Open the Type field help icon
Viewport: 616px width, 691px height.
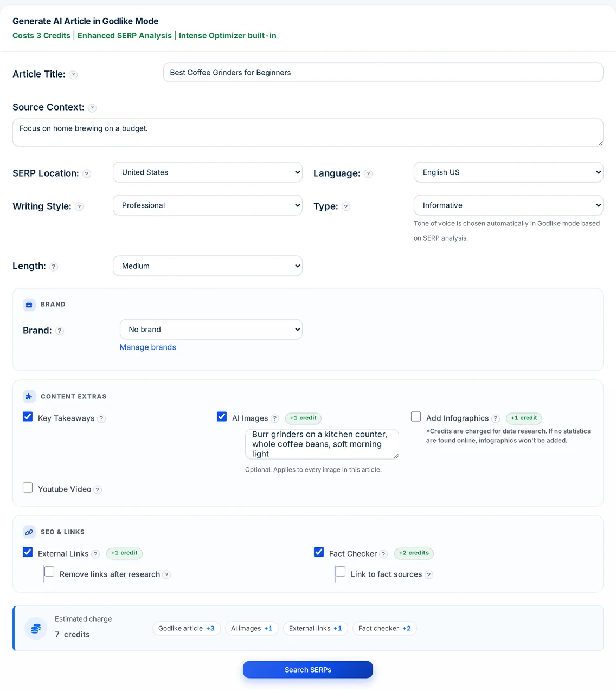tap(346, 207)
